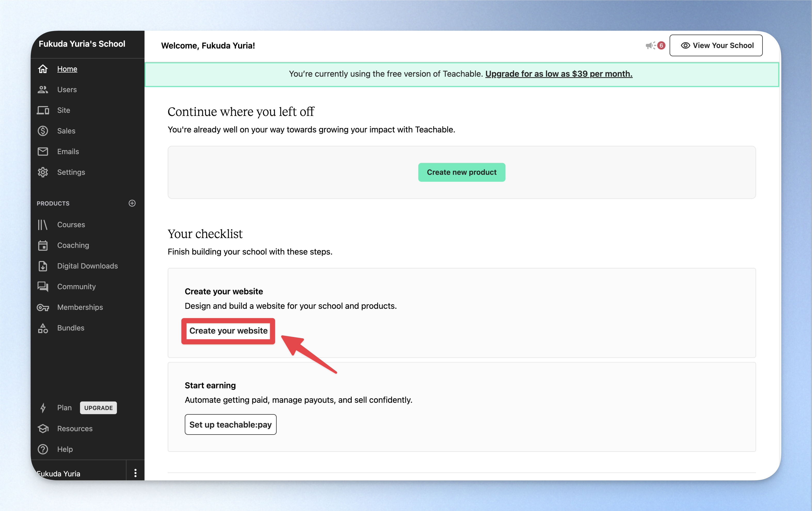Viewport: 812px width, 511px height.
Task: Click the Memberships key icon
Action: pos(43,307)
